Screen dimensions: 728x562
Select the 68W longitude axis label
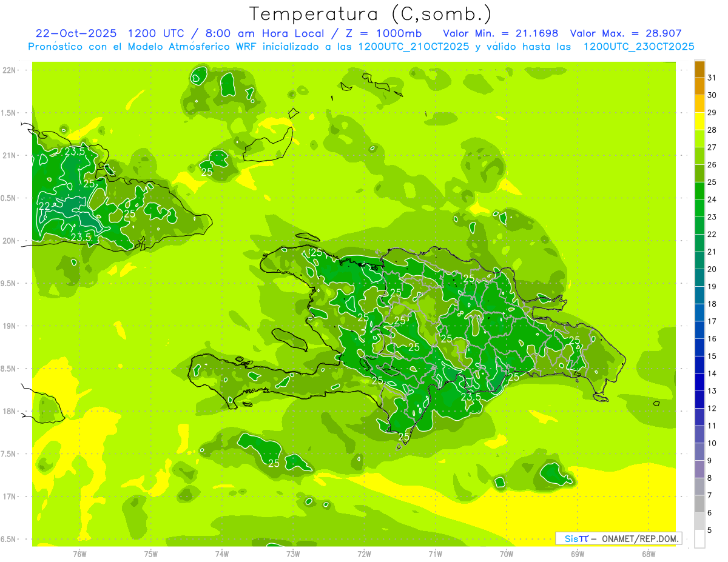coord(648,554)
